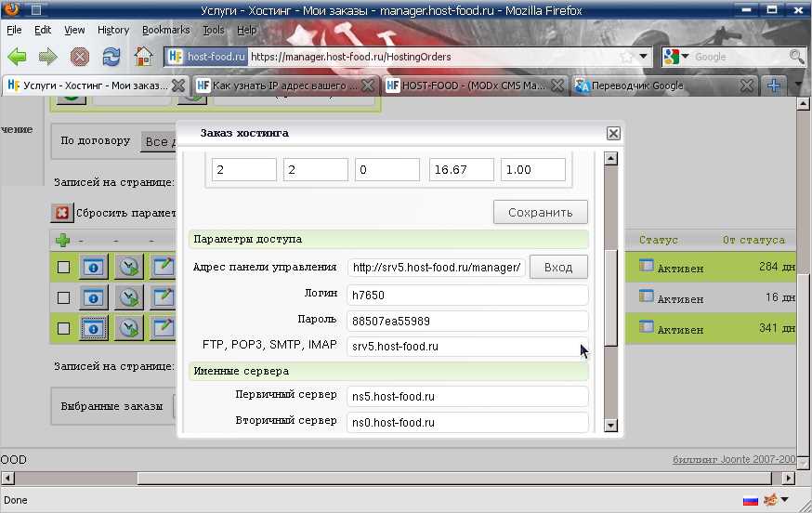Click the red Stop loading icon
Viewport: 812px width, 513px height.
(x=79, y=56)
